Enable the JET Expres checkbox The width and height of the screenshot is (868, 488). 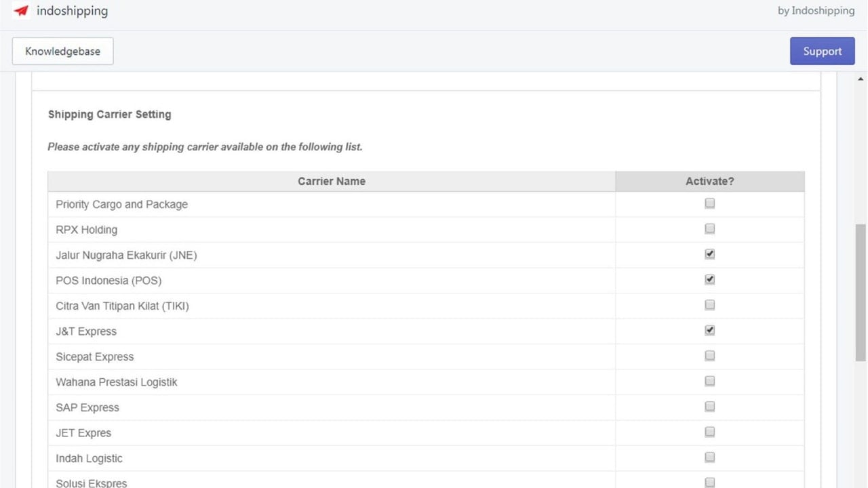[709, 432]
